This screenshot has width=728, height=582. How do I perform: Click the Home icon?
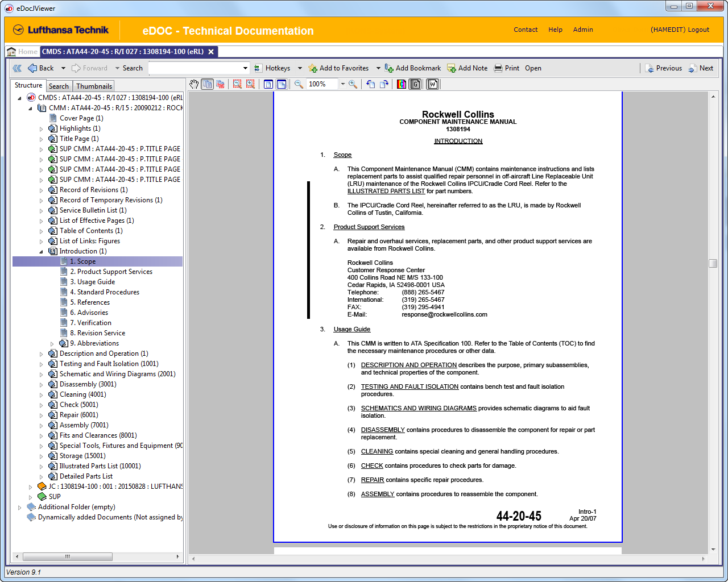pos(11,52)
